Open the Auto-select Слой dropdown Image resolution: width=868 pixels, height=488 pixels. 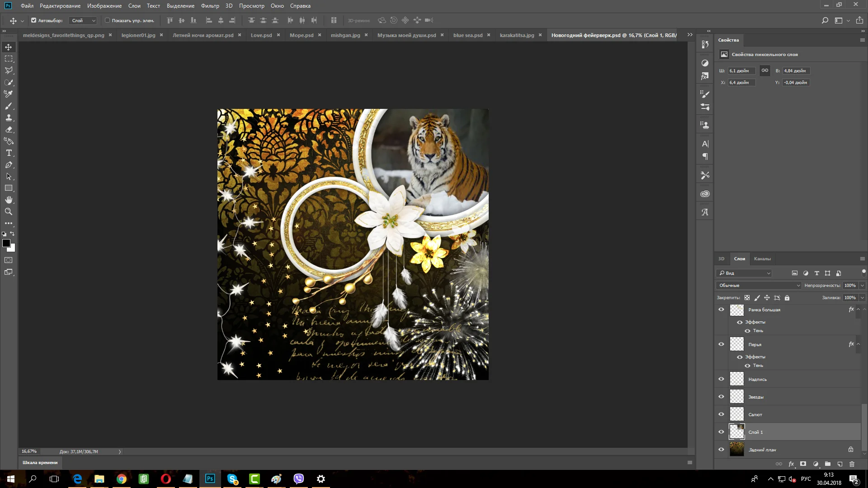[x=83, y=20]
